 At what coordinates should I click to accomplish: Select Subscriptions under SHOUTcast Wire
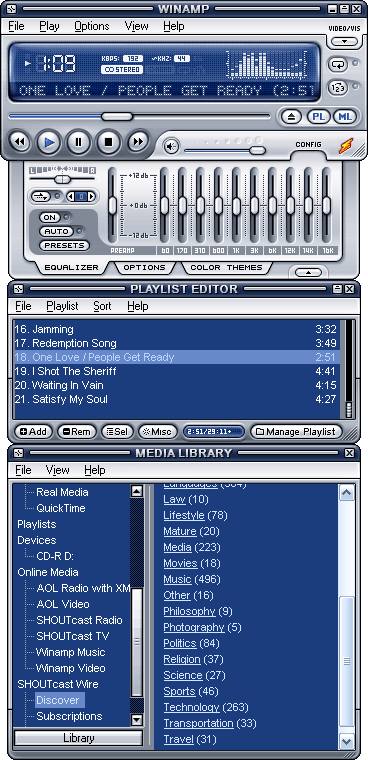[69, 716]
